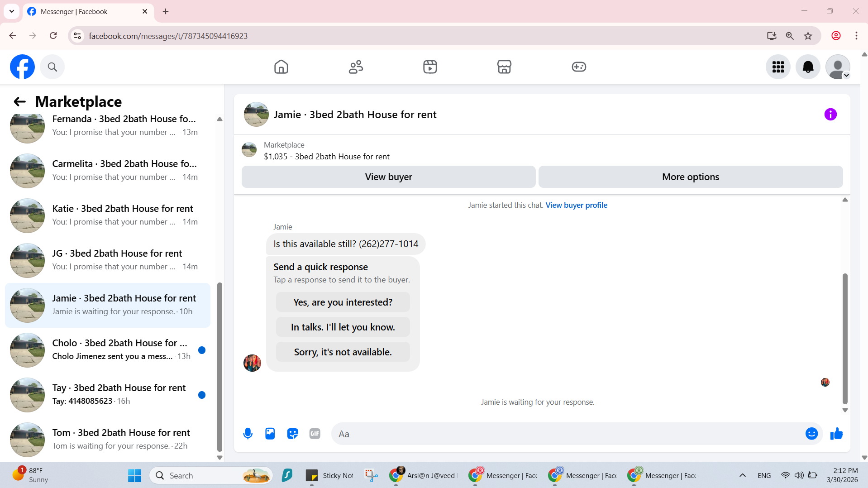The image size is (868, 488).
Task: Open the weather widget 88°F Sunny
Action: click(30, 475)
